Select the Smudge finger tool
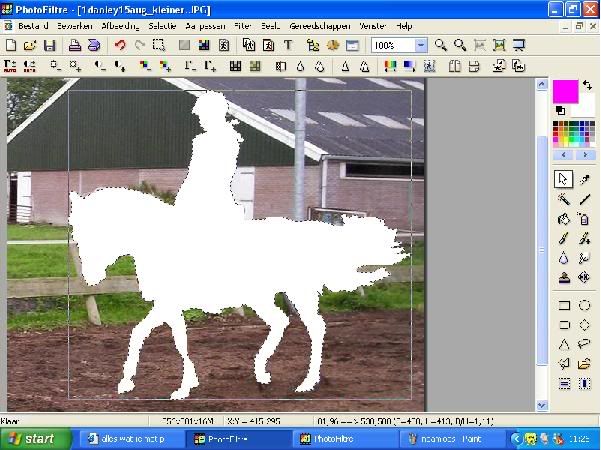Screen dimensions: 601x450 point(584,258)
